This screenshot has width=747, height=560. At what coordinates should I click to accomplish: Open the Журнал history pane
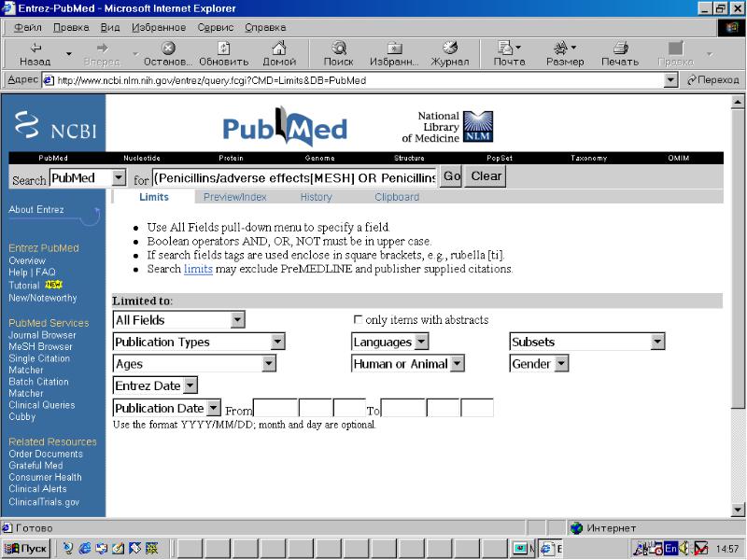pyautogui.click(x=450, y=54)
